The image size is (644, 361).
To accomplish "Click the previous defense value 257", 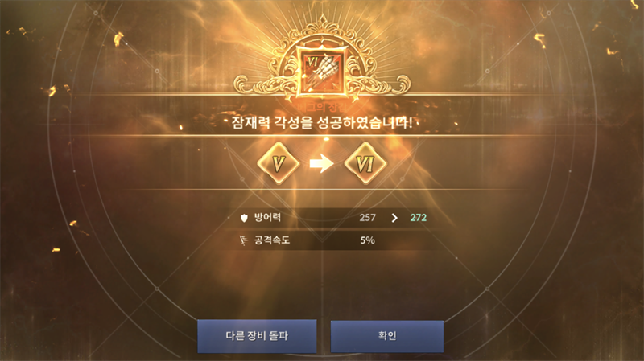I will click(x=367, y=218).
